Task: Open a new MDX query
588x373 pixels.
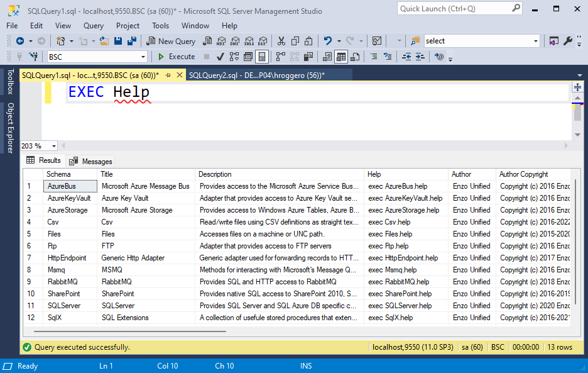Action: (x=221, y=41)
